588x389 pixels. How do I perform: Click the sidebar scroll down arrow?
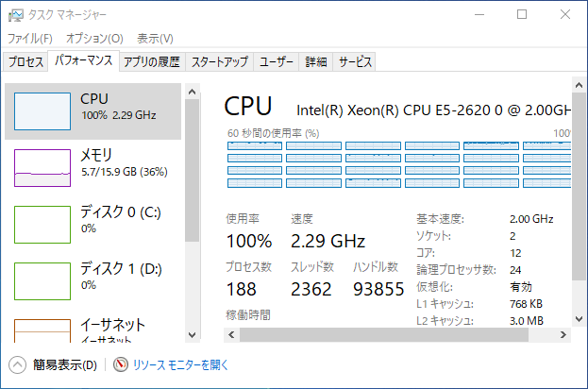192,335
